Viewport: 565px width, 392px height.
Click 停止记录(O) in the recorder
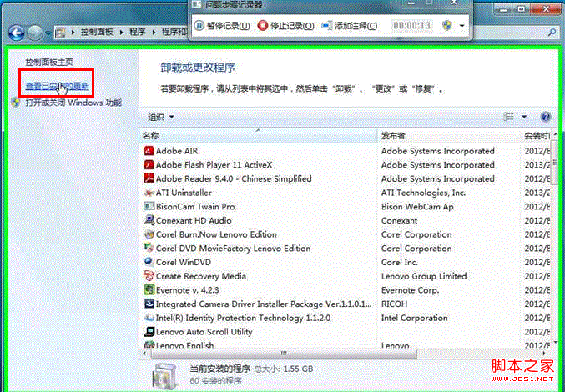[x=286, y=26]
